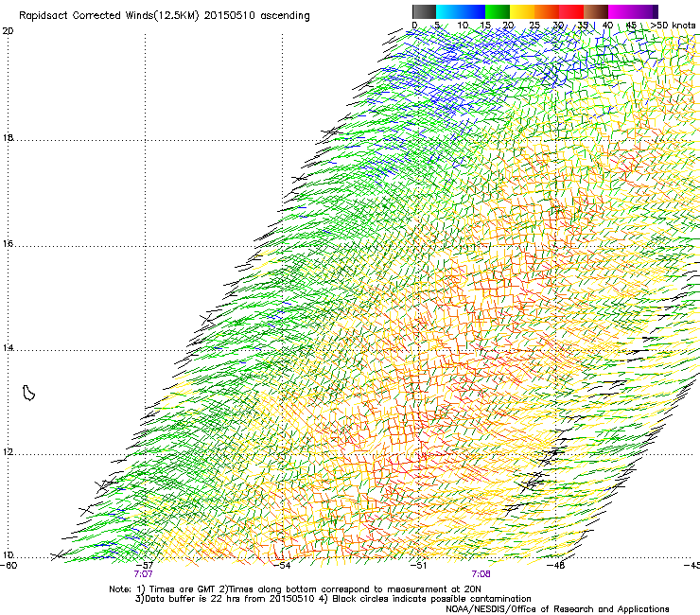Click the '40' legend scale label
This screenshot has width=700, height=615.
(x=607, y=25)
